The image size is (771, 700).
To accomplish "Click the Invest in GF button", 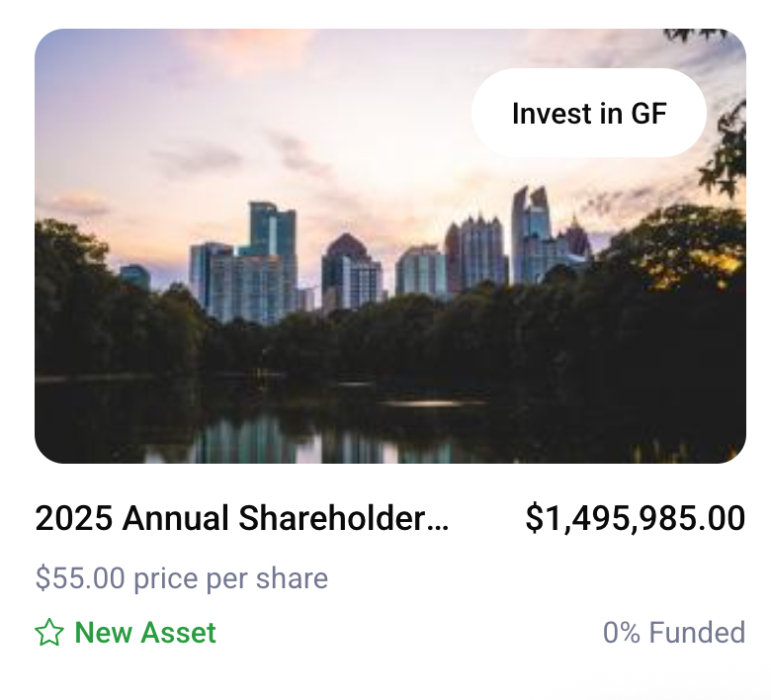I will [589, 114].
